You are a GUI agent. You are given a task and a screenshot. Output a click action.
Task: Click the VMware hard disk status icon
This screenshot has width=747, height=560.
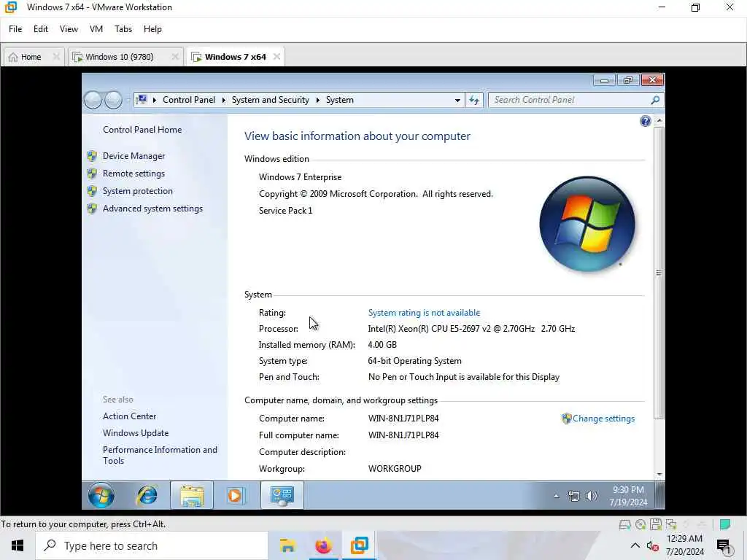coord(624,525)
